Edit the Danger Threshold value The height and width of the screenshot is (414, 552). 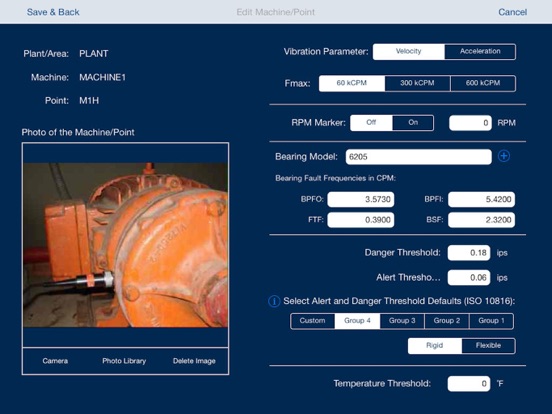tap(469, 253)
